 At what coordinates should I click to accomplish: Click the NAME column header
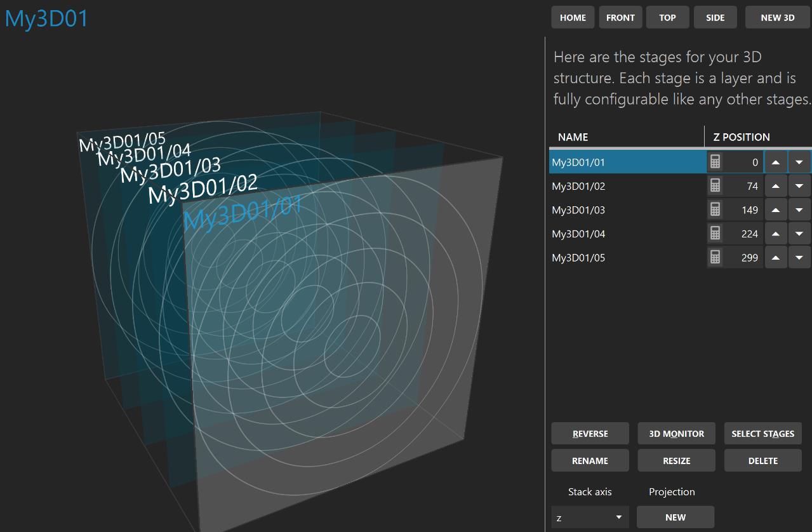(573, 137)
